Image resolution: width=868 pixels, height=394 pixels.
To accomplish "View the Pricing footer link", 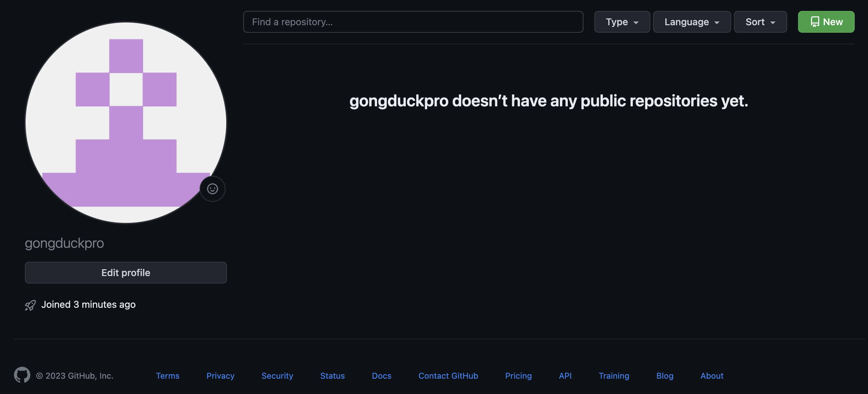I will coord(518,376).
